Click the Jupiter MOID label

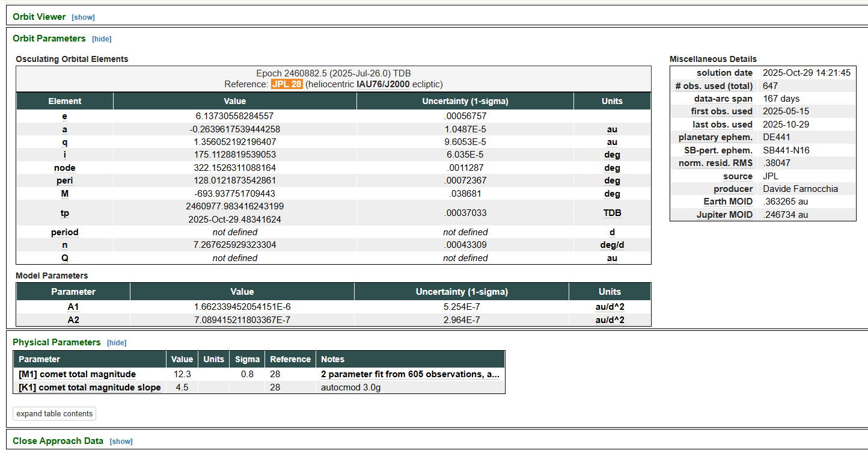pos(724,215)
